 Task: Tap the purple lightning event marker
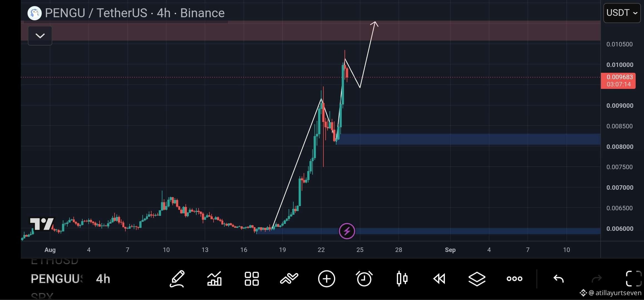(x=347, y=231)
